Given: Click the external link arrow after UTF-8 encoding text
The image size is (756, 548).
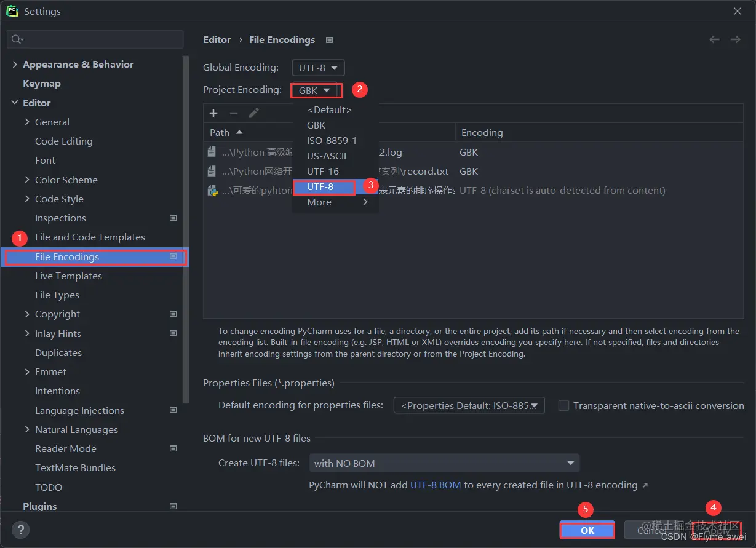Looking at the screenshot, I should (x=645, y=485).
